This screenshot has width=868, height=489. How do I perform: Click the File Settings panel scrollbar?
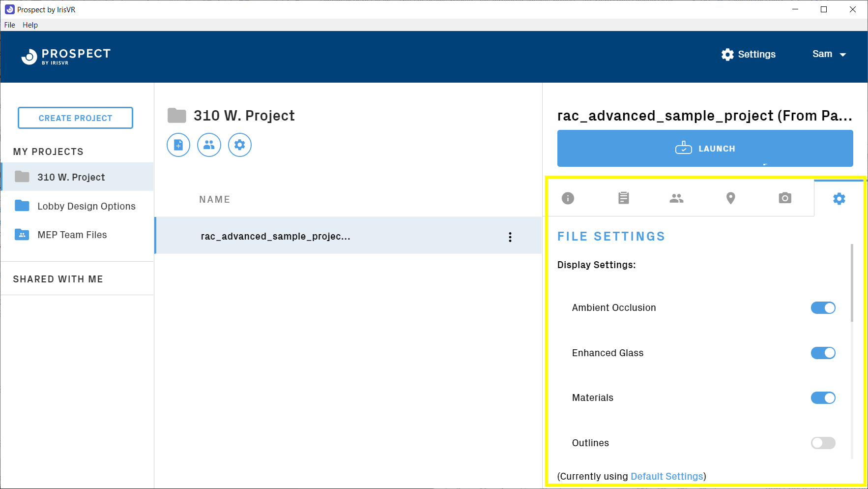point(852,283)
